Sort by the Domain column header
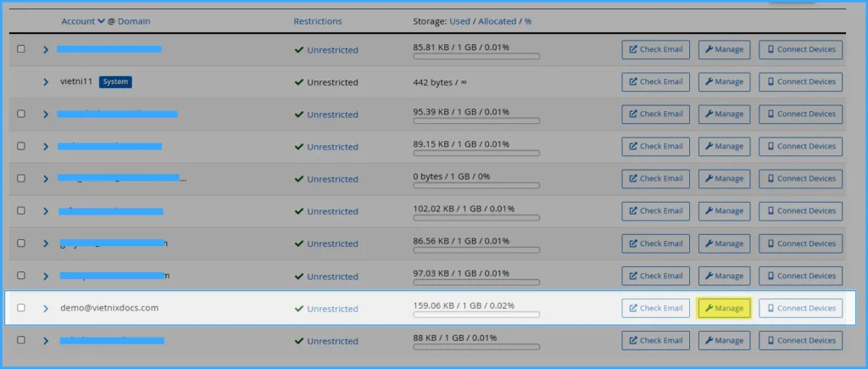Viewport: 868px width, 369px height. 140,21
